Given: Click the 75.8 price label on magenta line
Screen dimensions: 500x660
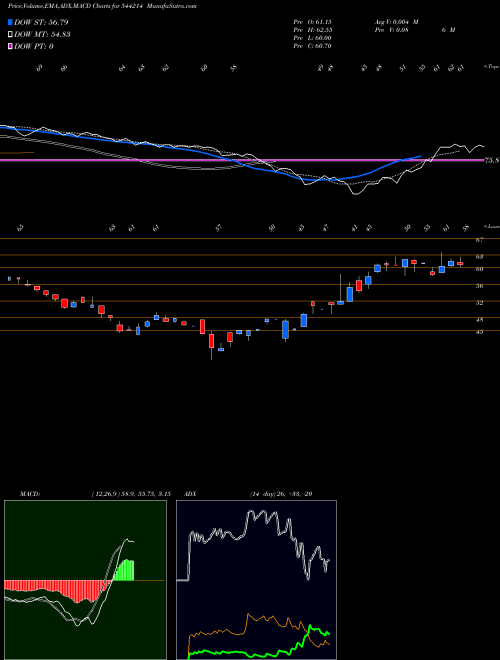Looking at the screenshot, I should click(x=492, y=160).
